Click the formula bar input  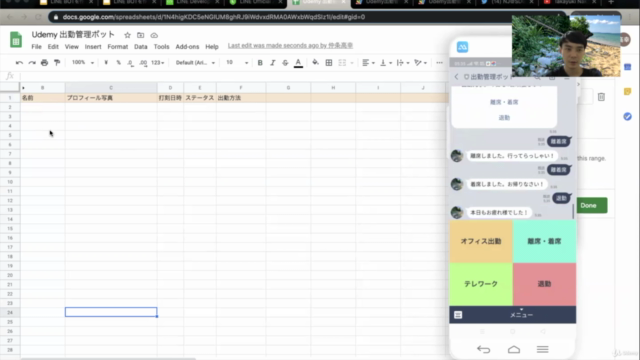233,76
